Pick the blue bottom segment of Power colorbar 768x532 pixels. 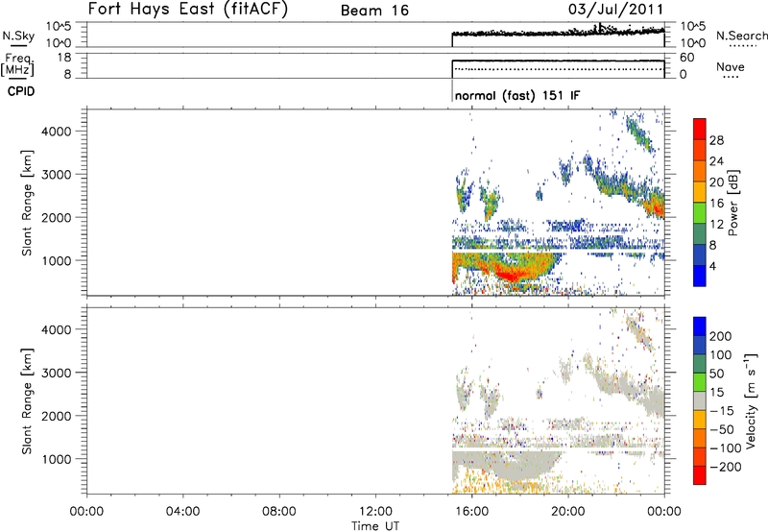tap(700, 276)
